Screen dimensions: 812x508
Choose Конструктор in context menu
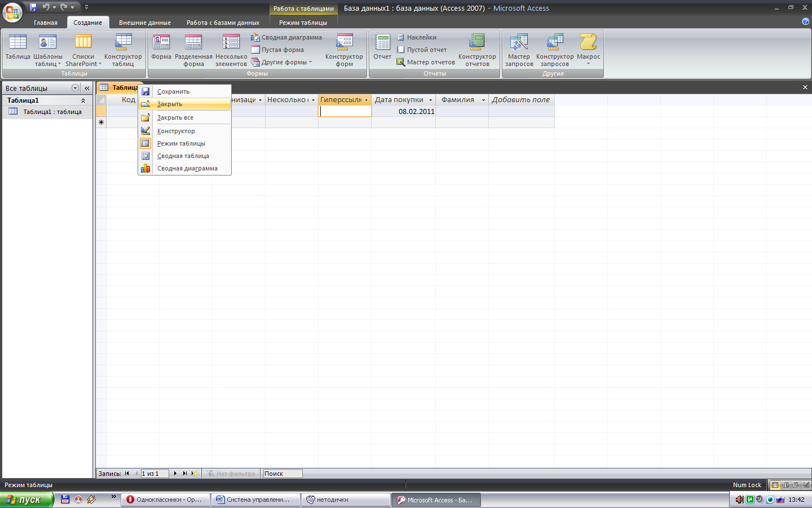185,131
